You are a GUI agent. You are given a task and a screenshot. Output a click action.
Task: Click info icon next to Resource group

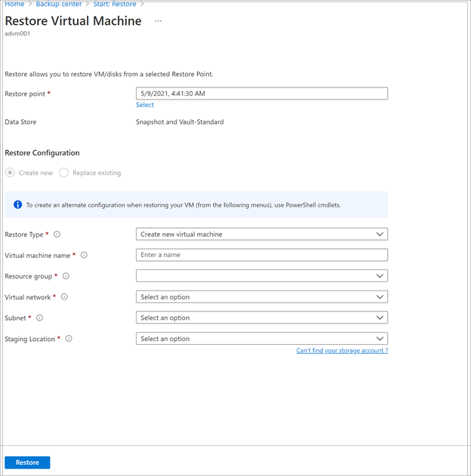pos(66,276)
